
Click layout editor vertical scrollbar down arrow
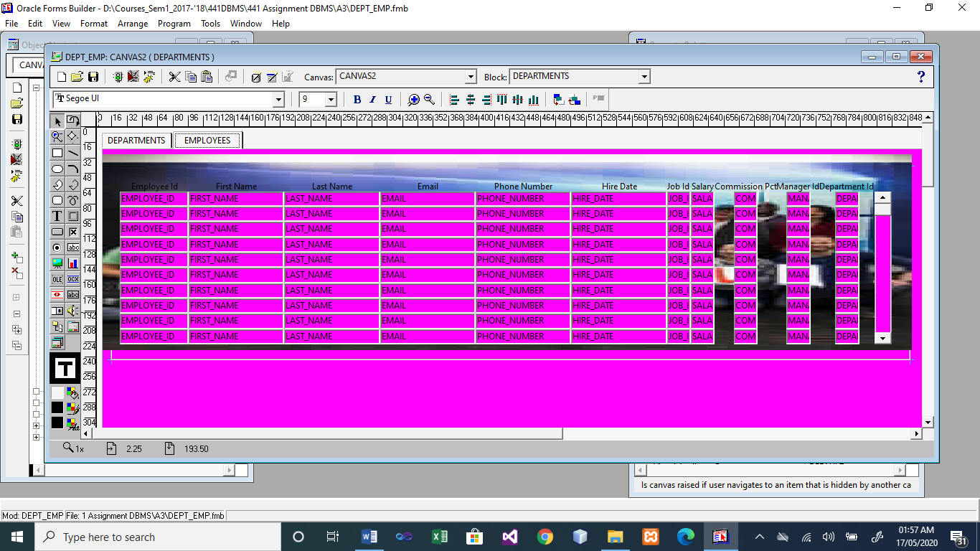point(928,422)
